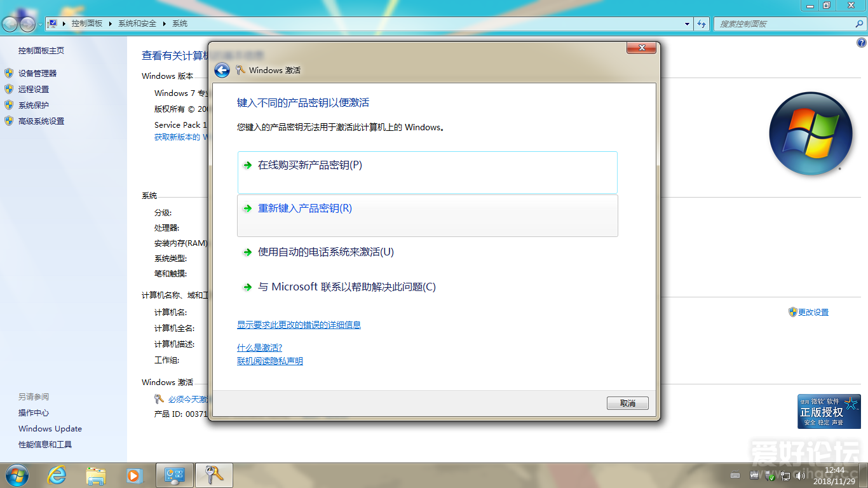Open Windows Explorer folder taskbar icon
This screenshot has height=488, width=868.
click(96, 475)
